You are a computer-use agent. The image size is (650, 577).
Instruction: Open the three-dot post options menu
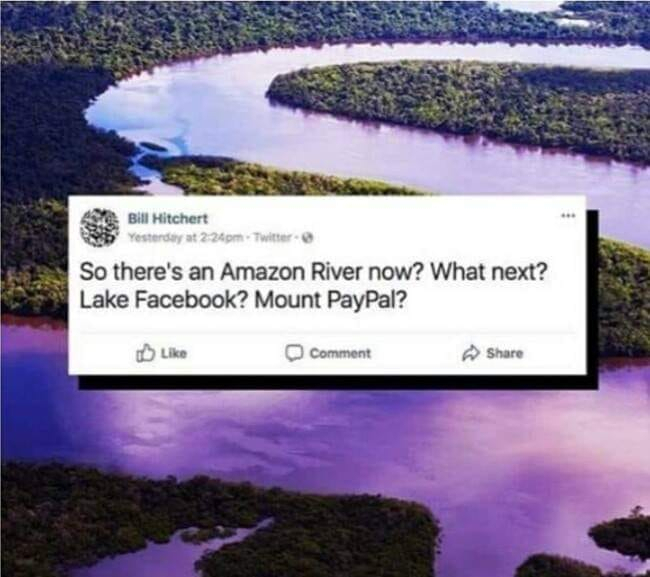[x=568, y=216]
